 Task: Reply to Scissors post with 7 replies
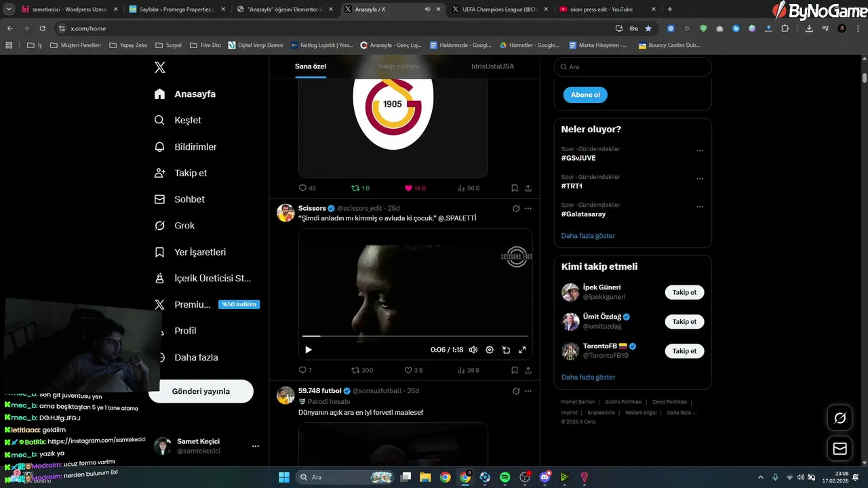click(x=305, y=370)
